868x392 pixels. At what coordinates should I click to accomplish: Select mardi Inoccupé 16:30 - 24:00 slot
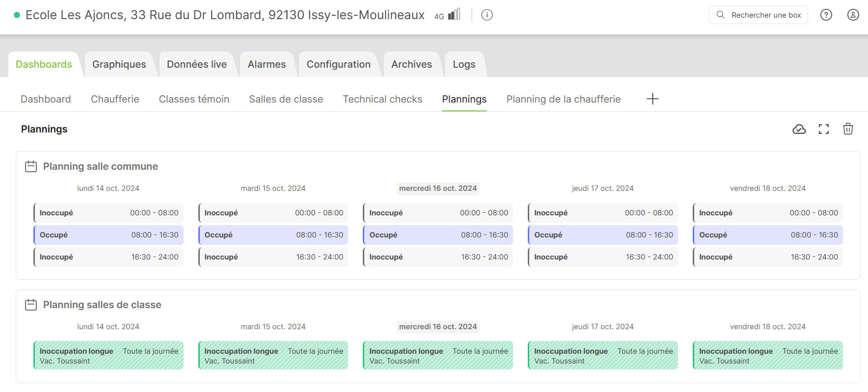[x=273, y=257]
